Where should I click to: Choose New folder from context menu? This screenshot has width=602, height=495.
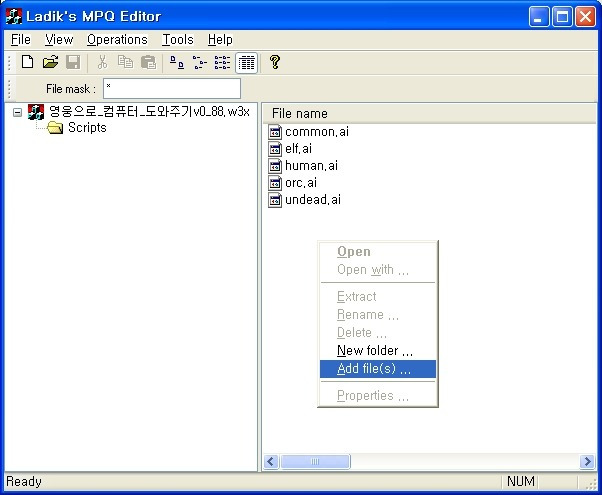pyautogui.click(x=378, y=351)
